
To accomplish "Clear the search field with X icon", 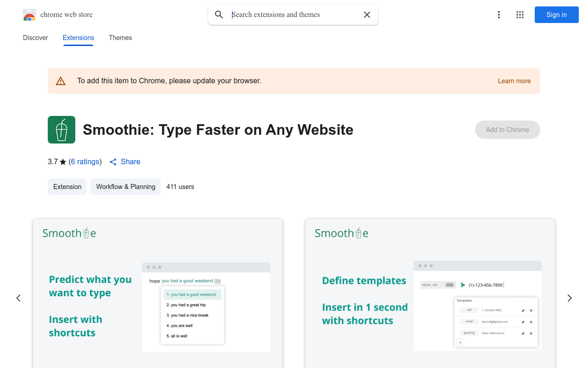I will [x=367, y=15].
